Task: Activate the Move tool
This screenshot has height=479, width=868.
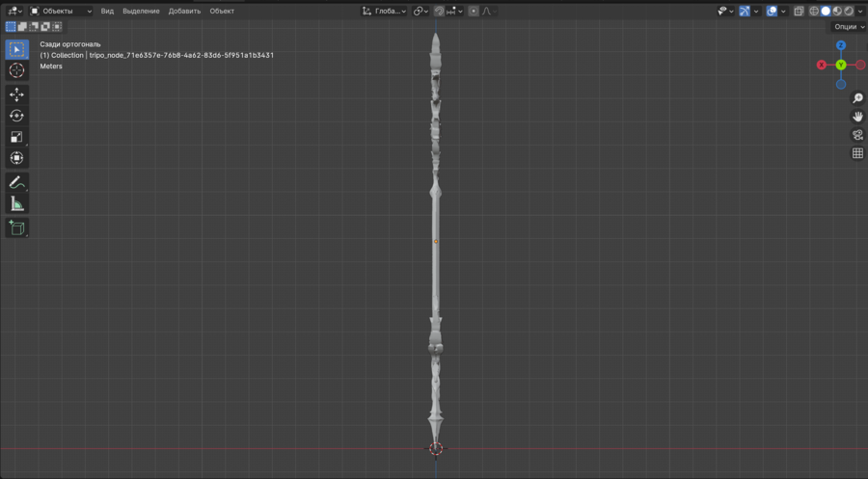Action: 16,94
